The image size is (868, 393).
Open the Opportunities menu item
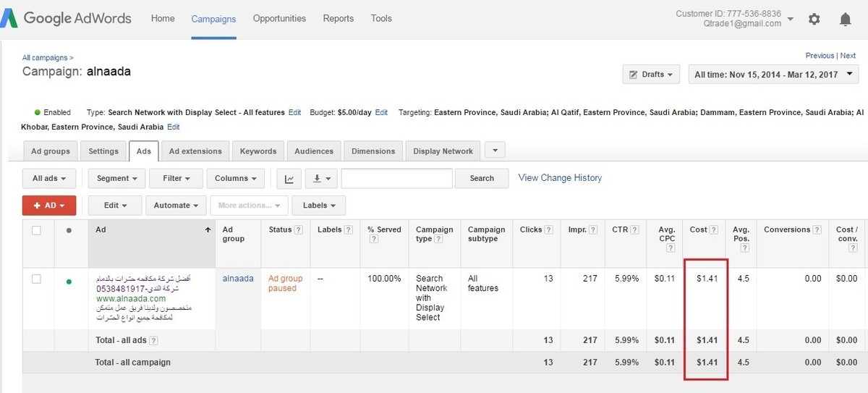pos(279,19)
